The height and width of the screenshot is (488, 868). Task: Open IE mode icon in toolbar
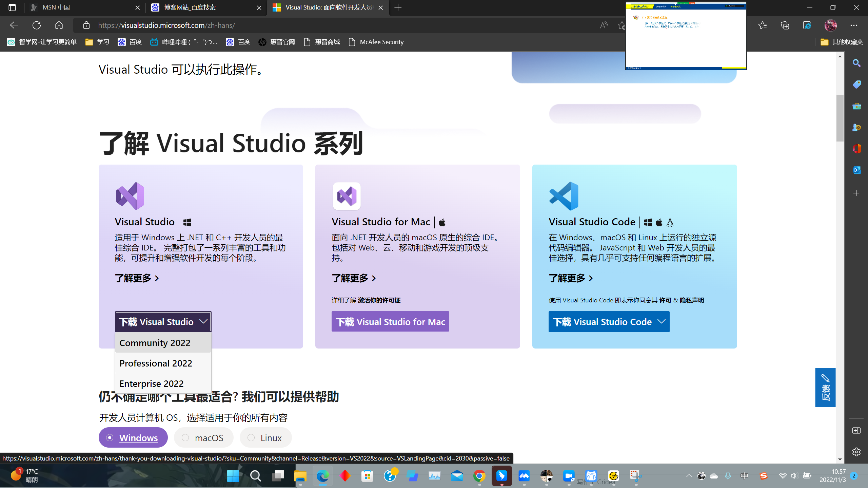tap(807, 25)
